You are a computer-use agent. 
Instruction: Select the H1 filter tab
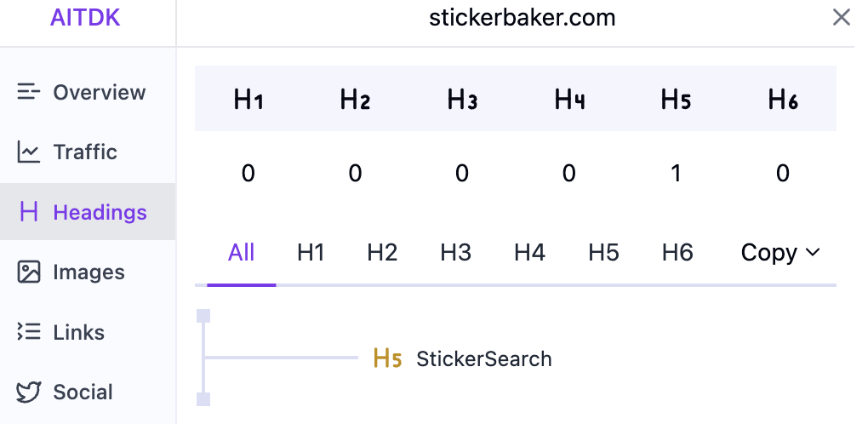[311, 253]
